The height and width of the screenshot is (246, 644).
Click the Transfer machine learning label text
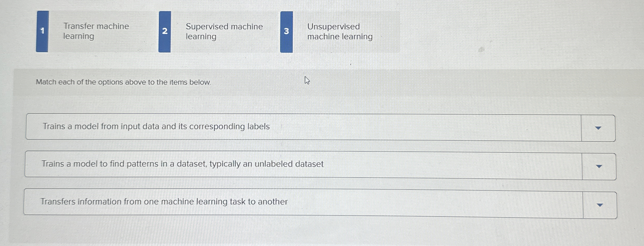pyautogui.click(x=96, y=31)
